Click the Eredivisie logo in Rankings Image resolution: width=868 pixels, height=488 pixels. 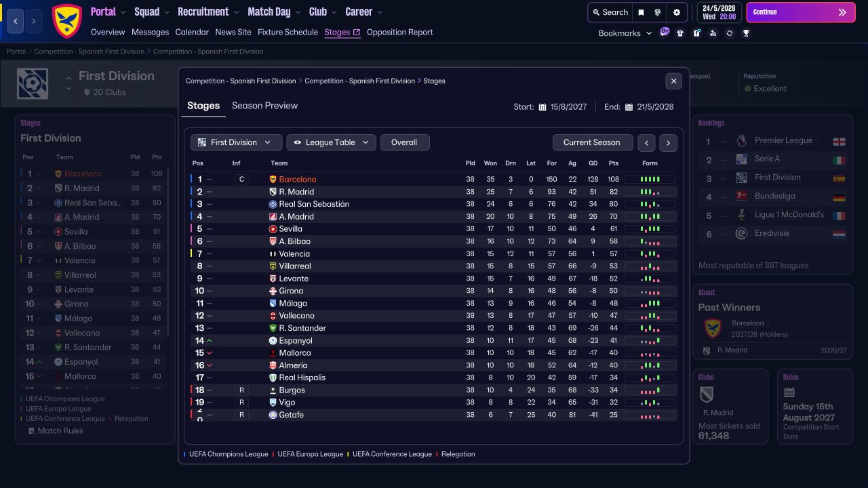pos(741,233)
